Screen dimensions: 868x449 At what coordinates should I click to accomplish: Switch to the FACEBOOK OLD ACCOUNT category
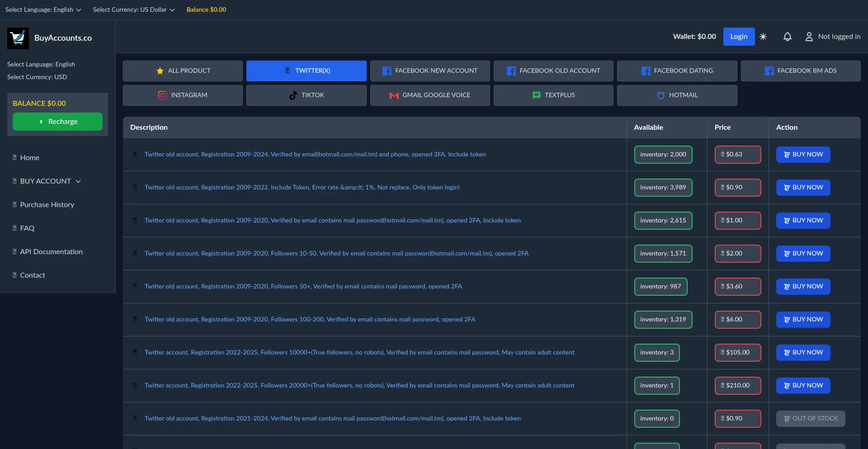553,71
